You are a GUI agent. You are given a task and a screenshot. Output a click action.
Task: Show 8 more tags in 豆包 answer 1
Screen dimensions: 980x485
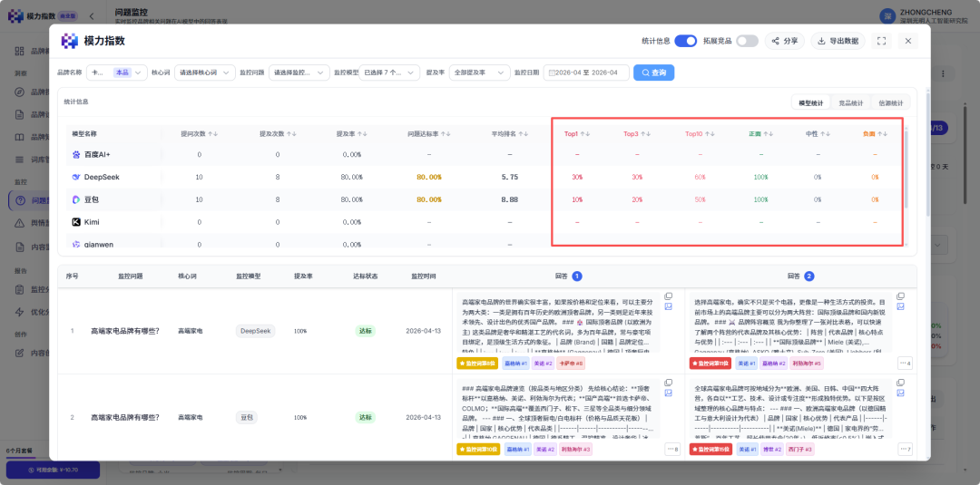coord(672,449)
